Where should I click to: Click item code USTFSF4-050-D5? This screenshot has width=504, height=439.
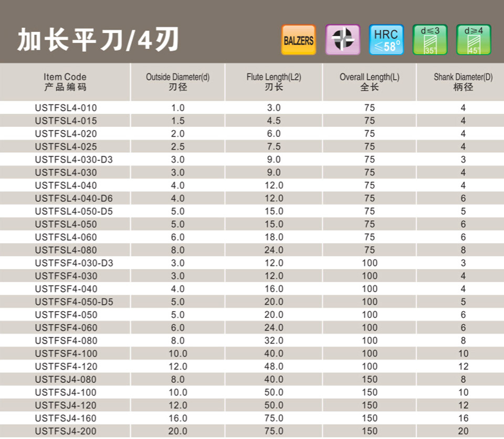[74, 302]
